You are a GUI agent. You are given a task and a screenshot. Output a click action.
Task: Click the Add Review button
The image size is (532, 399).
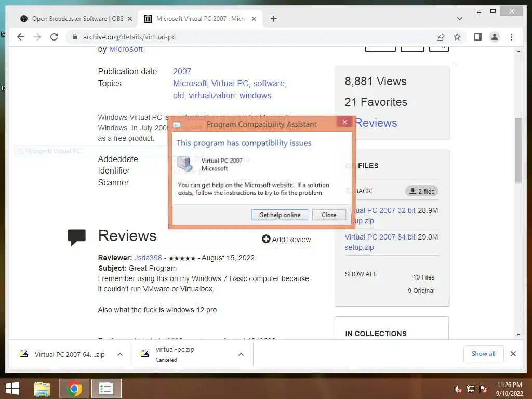(x=286, y=240)
